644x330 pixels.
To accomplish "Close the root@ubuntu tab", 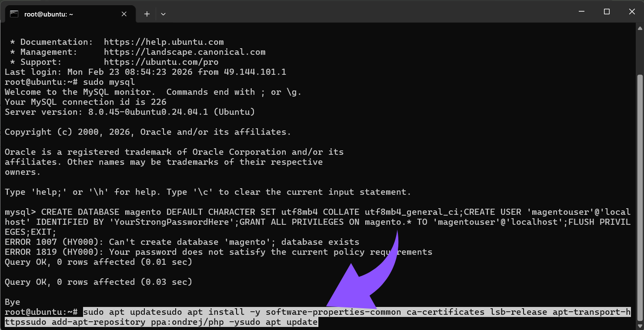I will point(124,14).
